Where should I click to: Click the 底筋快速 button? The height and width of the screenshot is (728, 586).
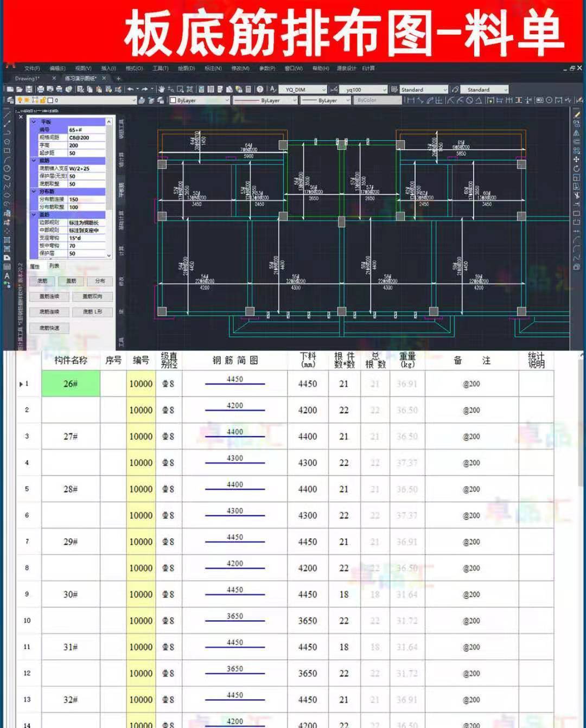click(x=49, y=328)
